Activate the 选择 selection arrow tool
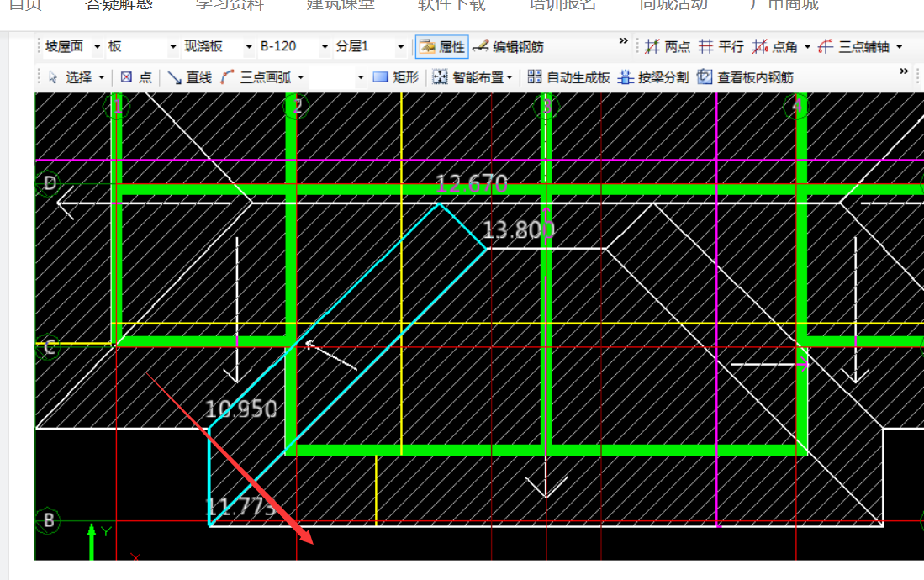924x580 pixels. (71, 77)
